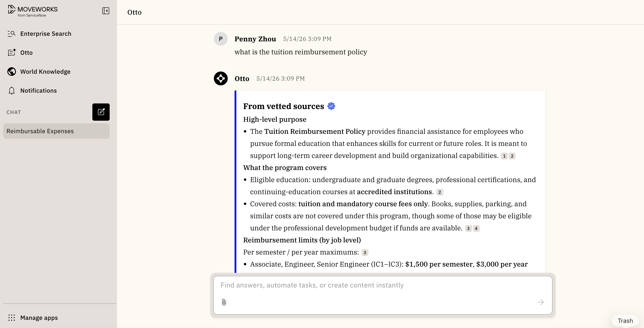This screenshot has height=328, width=644.
Task: Open citation 1 after organizational capabilities
Action: (x=504, y=156)
